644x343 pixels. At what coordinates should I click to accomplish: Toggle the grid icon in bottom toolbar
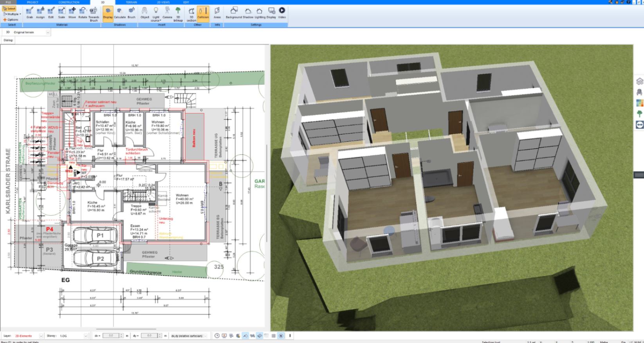tap(274, 336)
